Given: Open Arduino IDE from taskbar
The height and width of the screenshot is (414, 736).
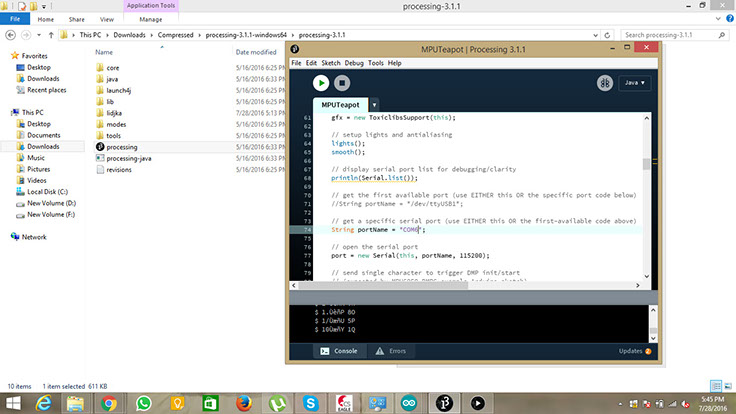Looking at the screenshot, I should click(408, 403).
